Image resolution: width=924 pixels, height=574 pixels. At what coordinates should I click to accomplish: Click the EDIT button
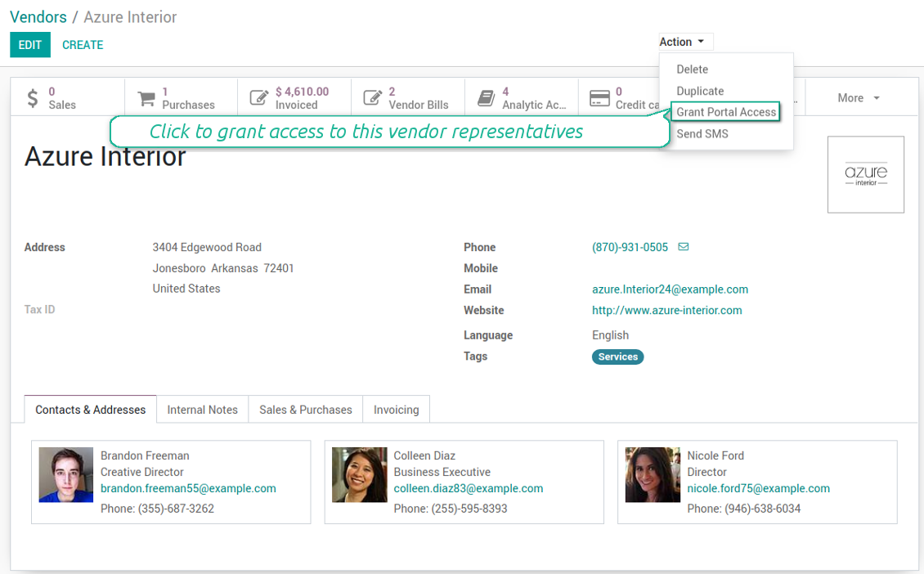(x=29, y=45)
